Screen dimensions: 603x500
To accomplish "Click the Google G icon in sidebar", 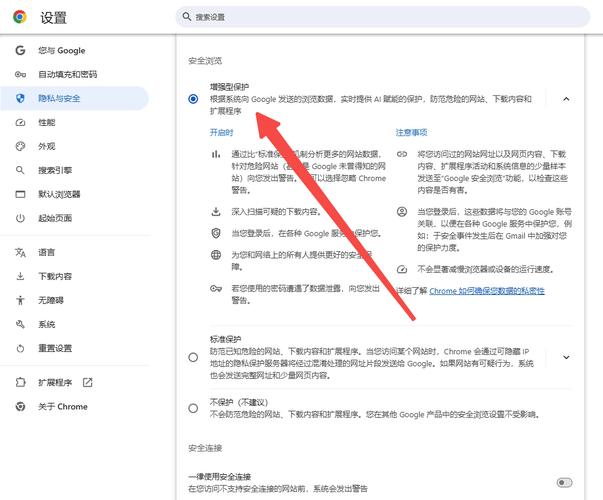I will tap(20, 50).
